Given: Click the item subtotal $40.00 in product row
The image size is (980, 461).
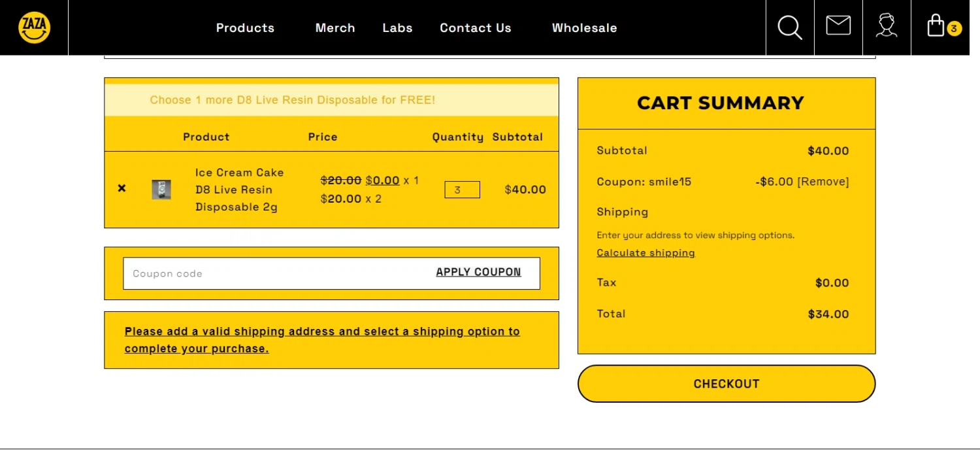Looking at the screenshot, I should [x=525, y=190].
